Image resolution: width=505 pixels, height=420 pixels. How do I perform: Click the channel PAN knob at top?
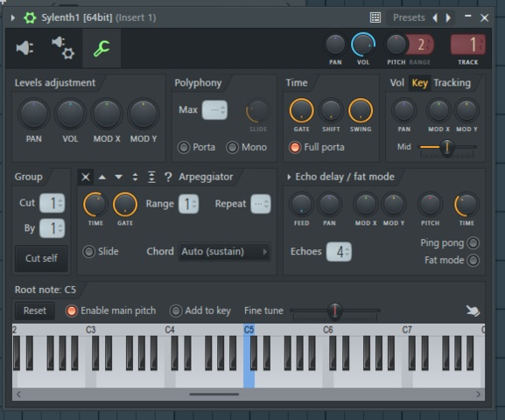[x=335, y=45]
